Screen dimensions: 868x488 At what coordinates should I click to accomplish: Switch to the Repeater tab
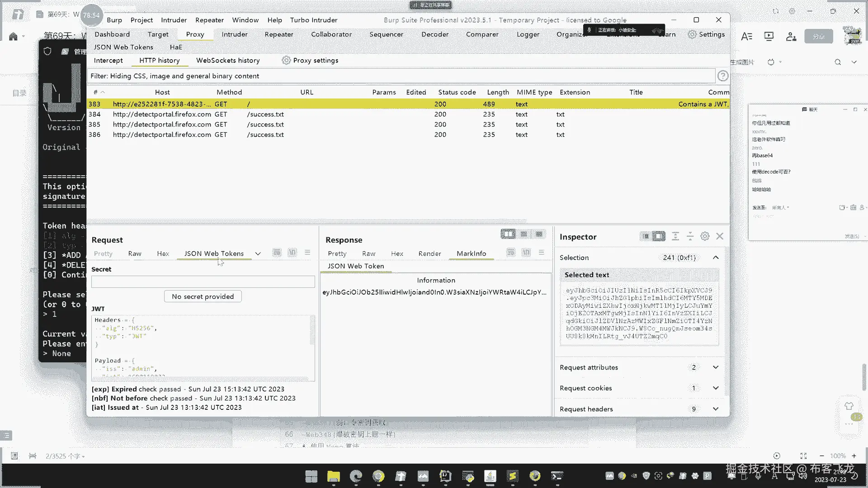tap(278, 34)
